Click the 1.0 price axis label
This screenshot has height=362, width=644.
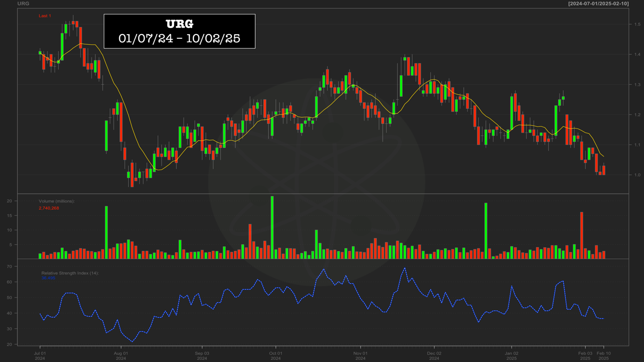coord(637,175)
